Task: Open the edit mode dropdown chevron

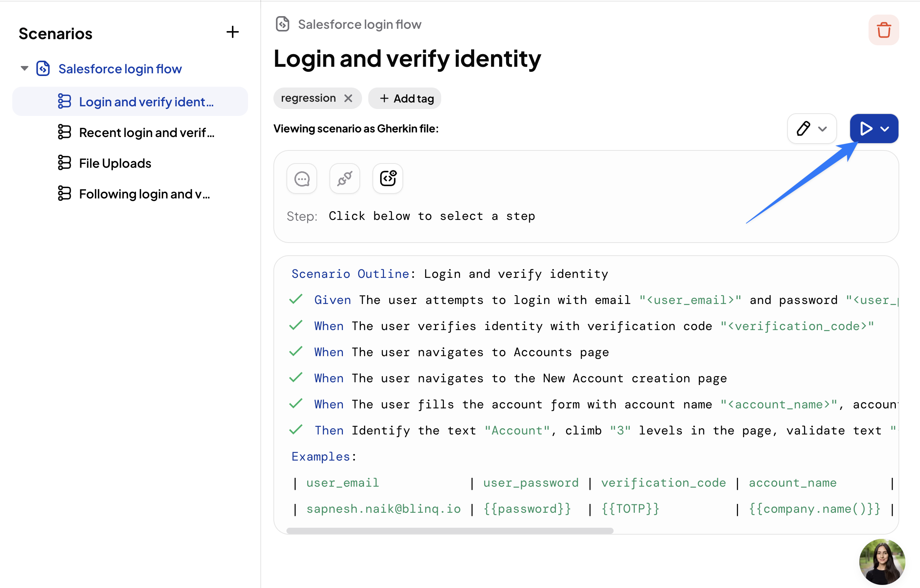Action: [822, 129]
